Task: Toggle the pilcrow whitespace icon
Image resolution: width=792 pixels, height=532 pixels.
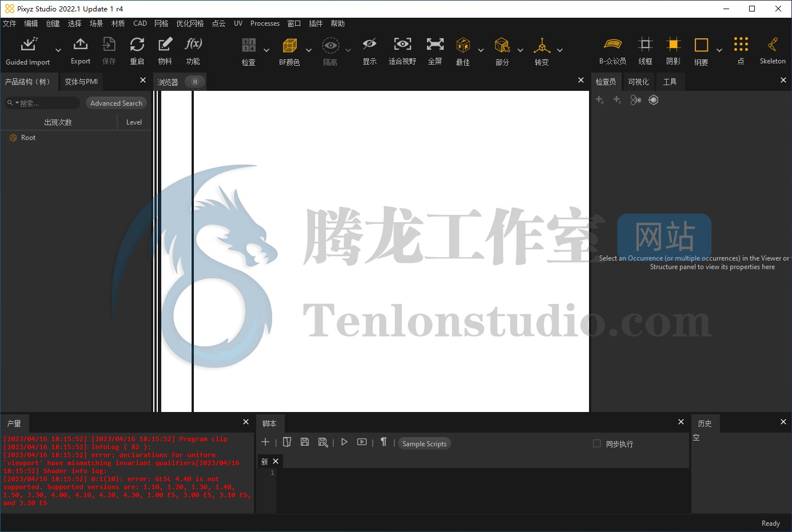Action: coord(384,442)
